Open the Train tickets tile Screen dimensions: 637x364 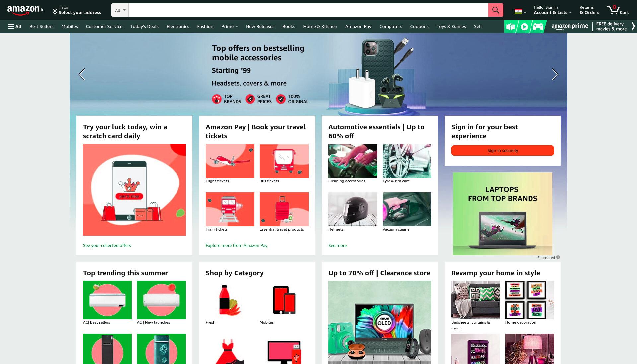point(230,209)
